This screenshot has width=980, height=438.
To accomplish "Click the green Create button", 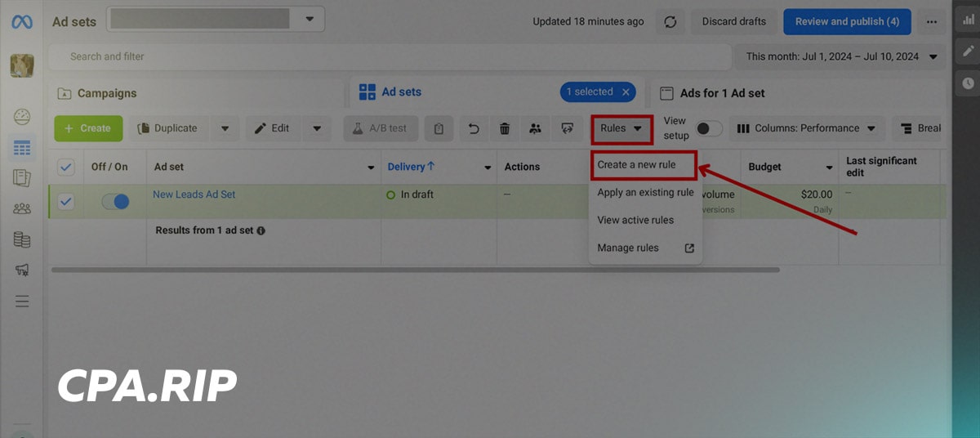I will click(x=88, y=128).
